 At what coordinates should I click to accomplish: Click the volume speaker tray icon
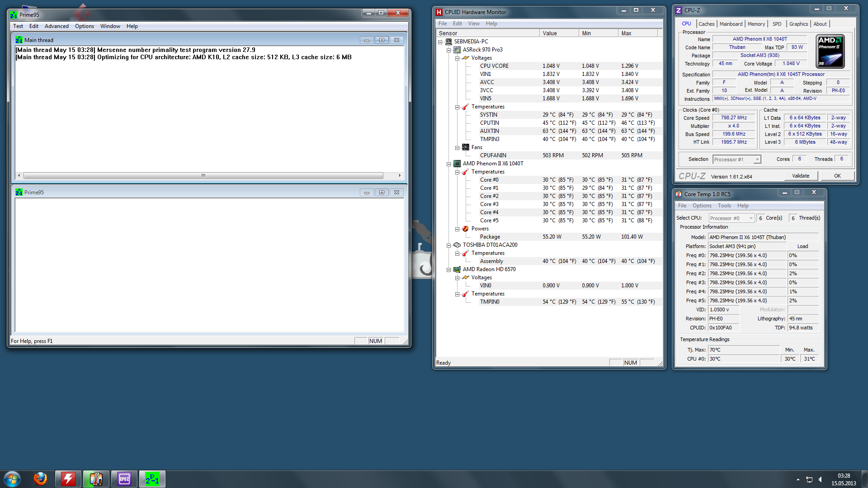821,479
